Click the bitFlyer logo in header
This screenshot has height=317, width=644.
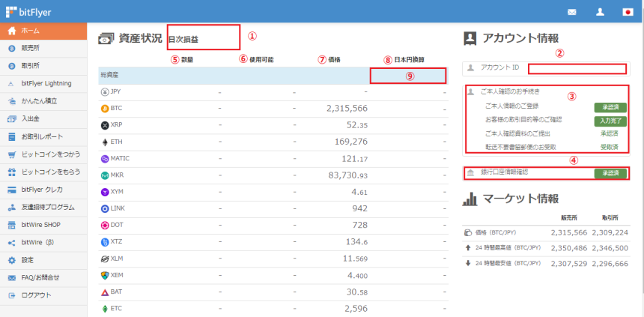coord(28,12)
